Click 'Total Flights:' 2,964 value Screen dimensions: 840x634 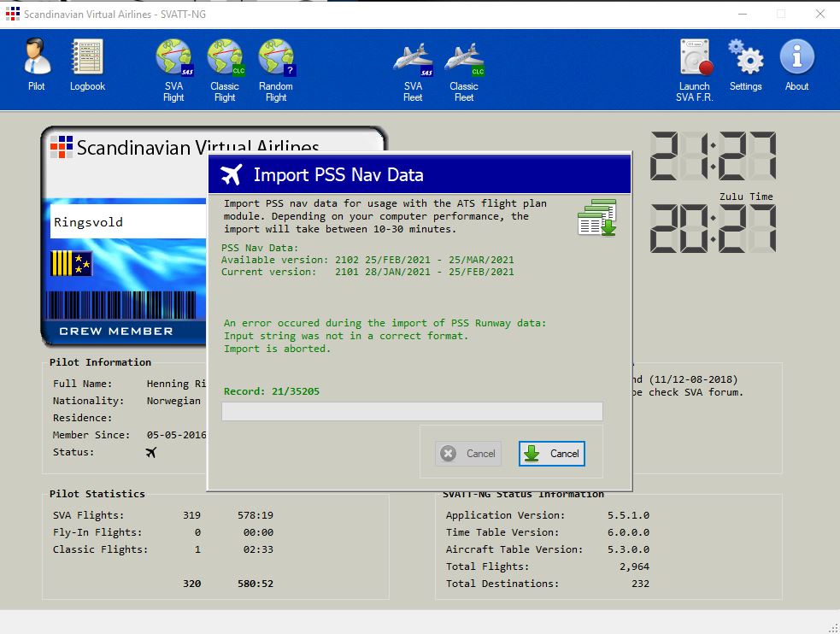pyautogui.click(x=634, y=566)
